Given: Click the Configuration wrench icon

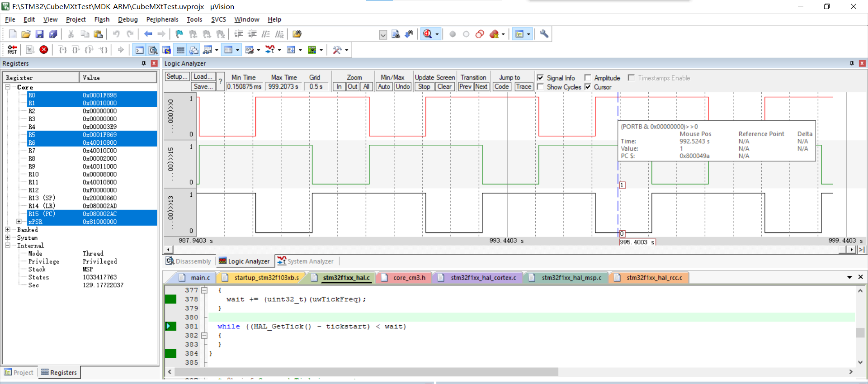Looking at the screenshot, I should [544, 34].
